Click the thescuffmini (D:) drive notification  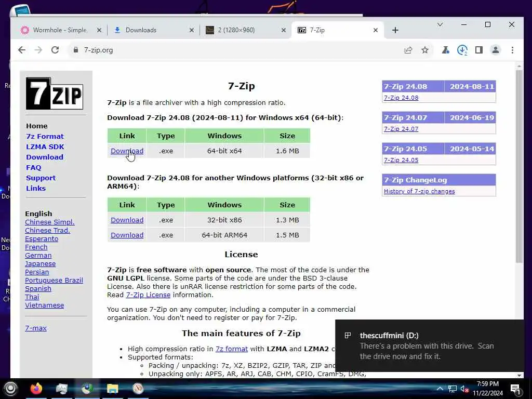pos(429,345)
